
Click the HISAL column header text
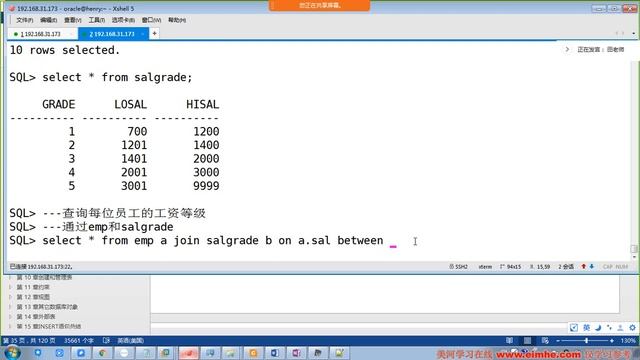(202, 104)
